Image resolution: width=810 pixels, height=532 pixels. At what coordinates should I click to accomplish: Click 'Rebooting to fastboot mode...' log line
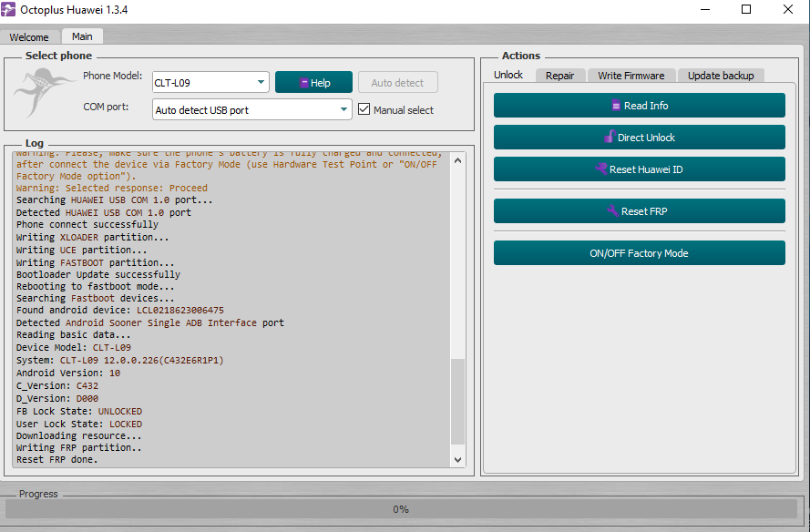click(96, 286)
